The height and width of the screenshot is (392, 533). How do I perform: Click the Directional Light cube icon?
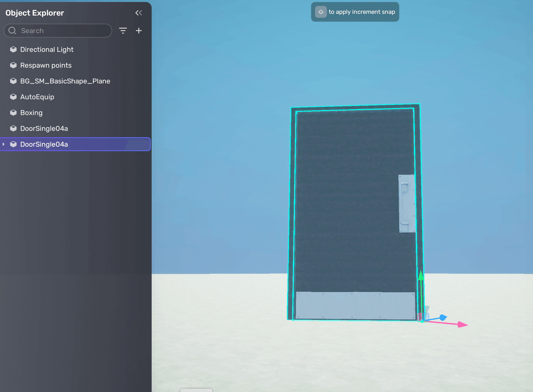click(13, 49)
